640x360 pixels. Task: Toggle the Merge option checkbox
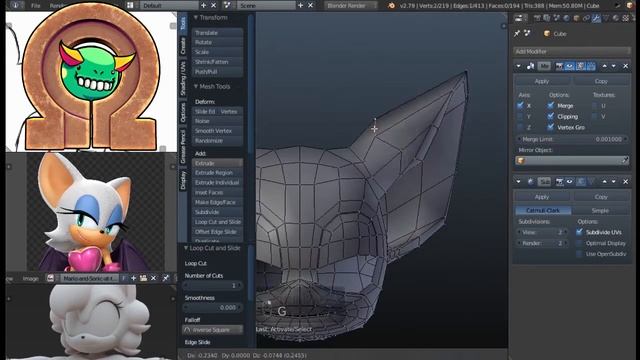[x=551, y=106]
